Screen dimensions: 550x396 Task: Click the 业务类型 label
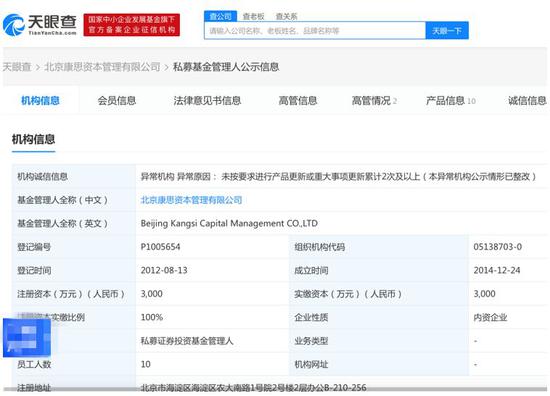click(x=311, y=341)
